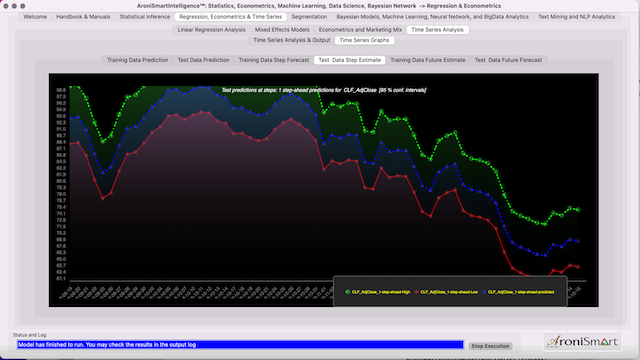Click blue 1-step-ahead-predicted legend marker
The height and width of the screenshot is (360, 640).
(x=484, y=292)
